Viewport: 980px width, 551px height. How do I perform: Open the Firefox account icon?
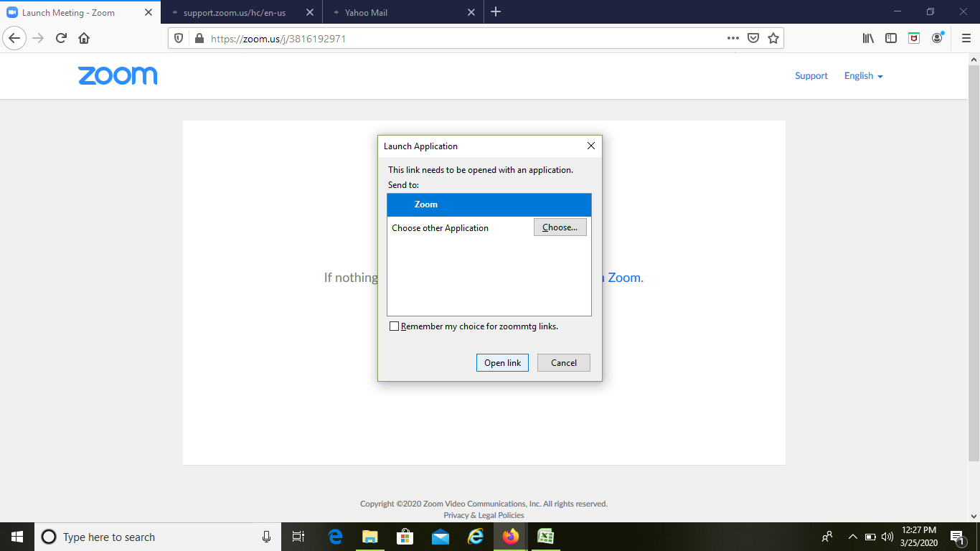[x=937, y=38]
